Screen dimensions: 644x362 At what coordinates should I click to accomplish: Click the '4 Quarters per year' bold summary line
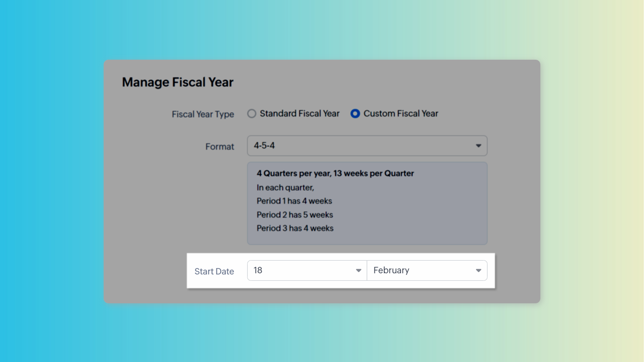click(335, 173)
